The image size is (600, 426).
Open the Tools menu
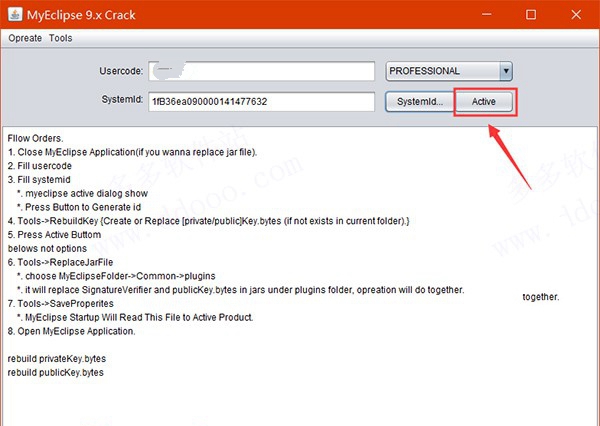coord(60,38)
